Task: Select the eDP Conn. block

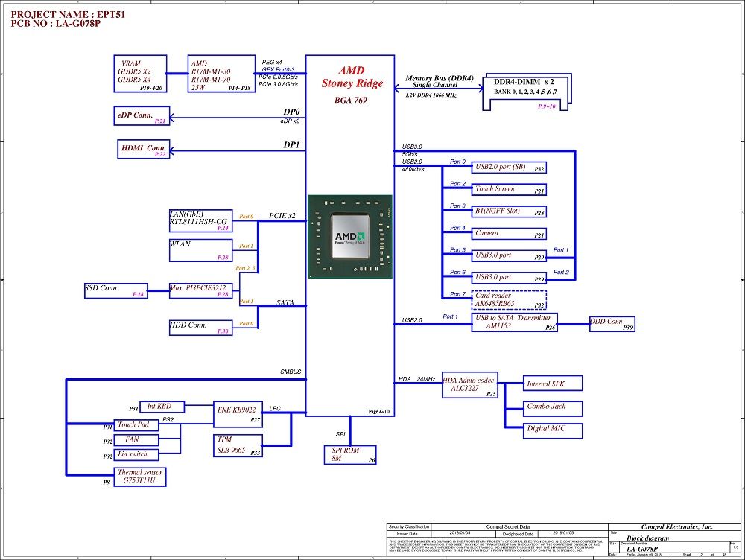Action: click(142, 116)
